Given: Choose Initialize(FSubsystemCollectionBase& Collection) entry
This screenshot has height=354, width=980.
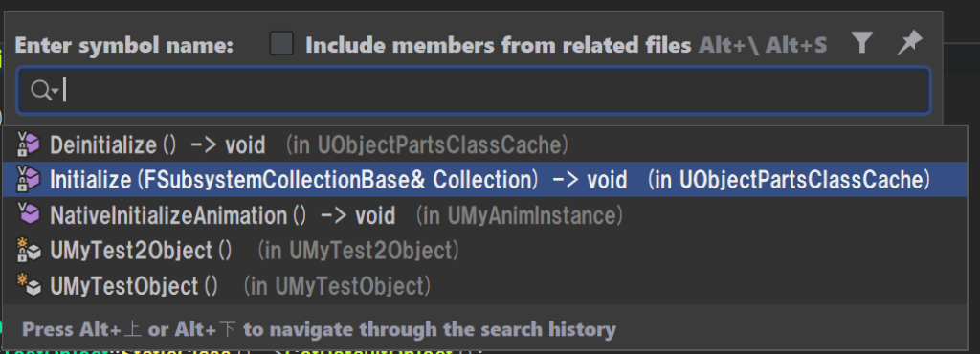Looking at the screenshot, I should pos(485,180).
